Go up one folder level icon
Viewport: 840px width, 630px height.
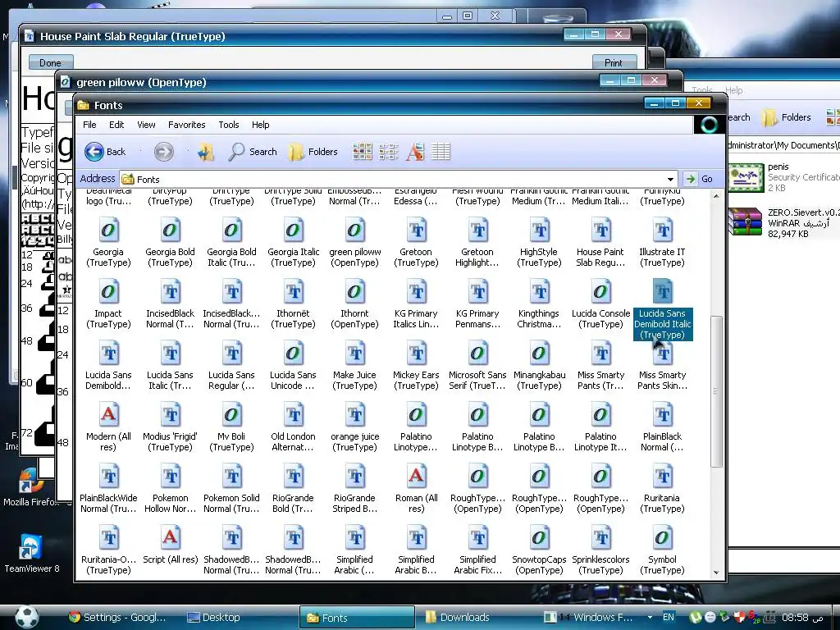[x=206, y=152]
